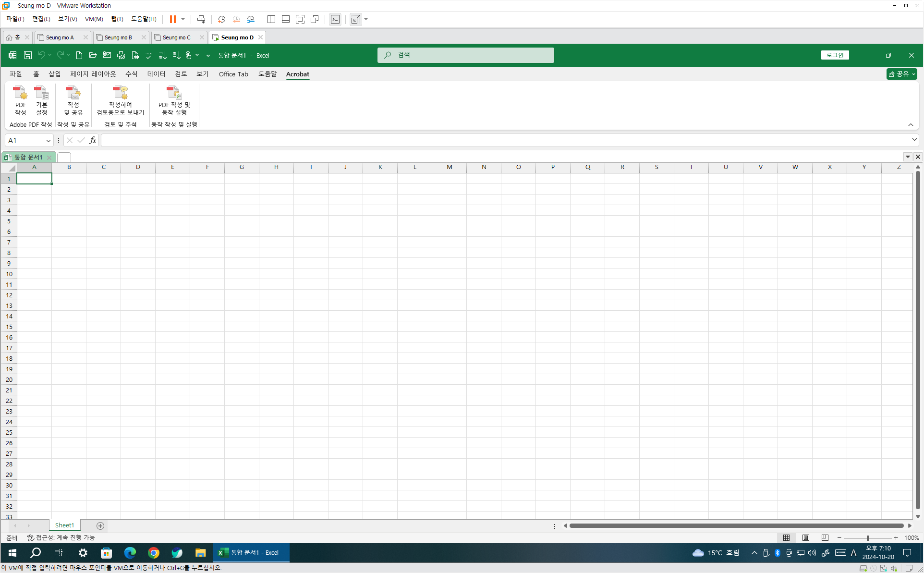
Task: Select Normal view button in status bar
Action: [786, 537]
